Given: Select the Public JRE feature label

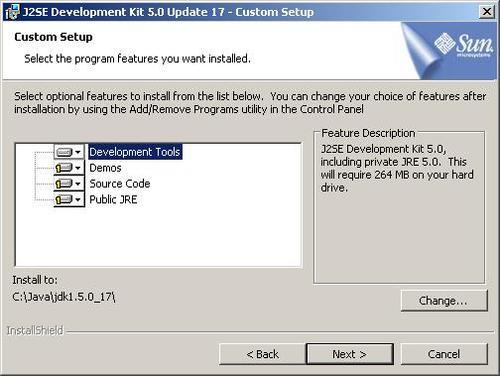Looking at the screenshot, I should point(113,199).
